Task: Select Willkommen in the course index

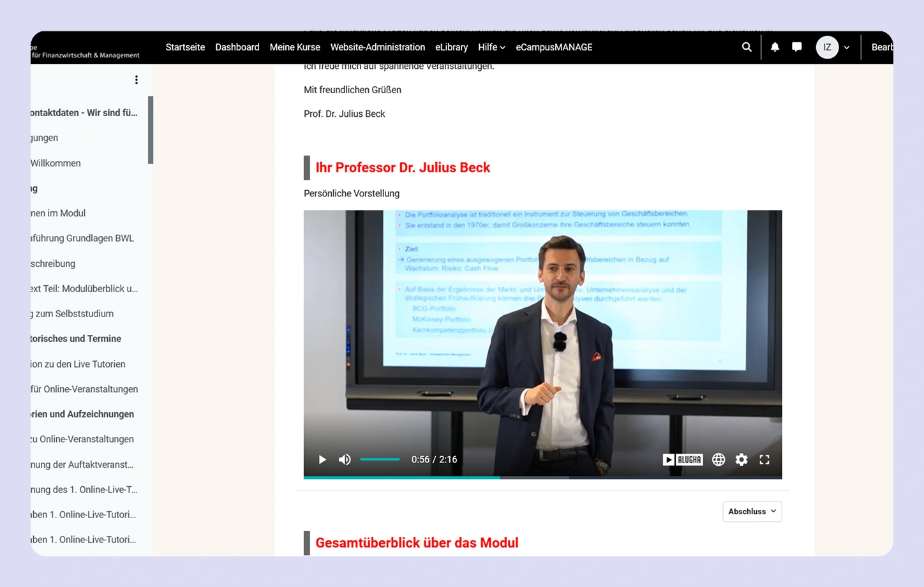Action: (x=56, y=163)
